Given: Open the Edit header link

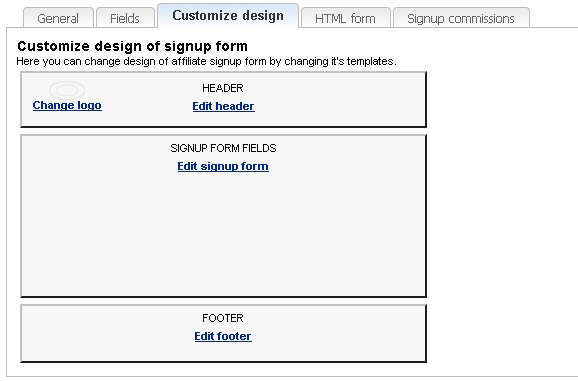Looking at the screenshot, I should [x=223, y=106].
